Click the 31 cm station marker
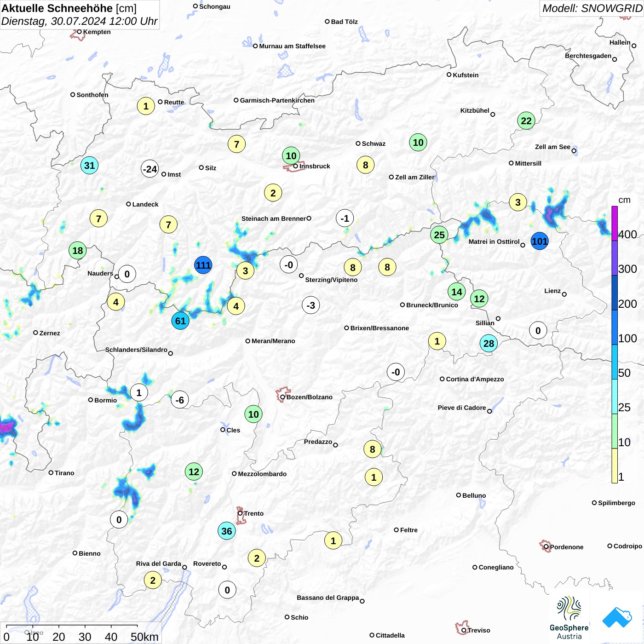Viewport: 644px width, 644px height. point(89,166)
